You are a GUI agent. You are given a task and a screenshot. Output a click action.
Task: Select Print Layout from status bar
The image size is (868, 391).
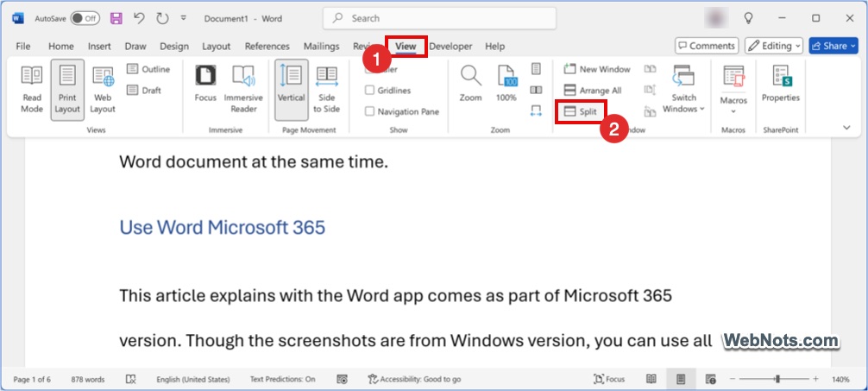pos(681,380)
